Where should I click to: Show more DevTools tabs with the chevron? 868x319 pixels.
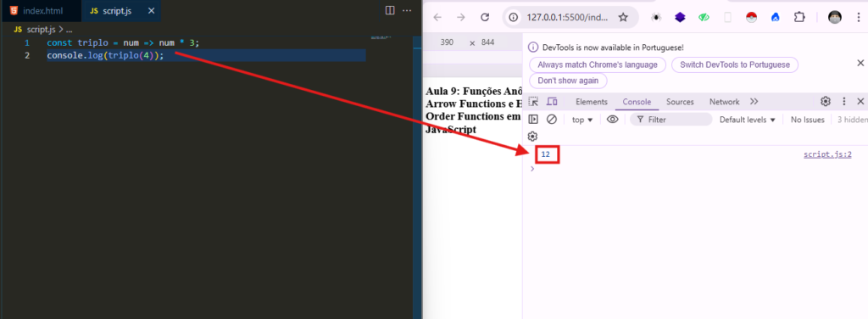point(754,101)
